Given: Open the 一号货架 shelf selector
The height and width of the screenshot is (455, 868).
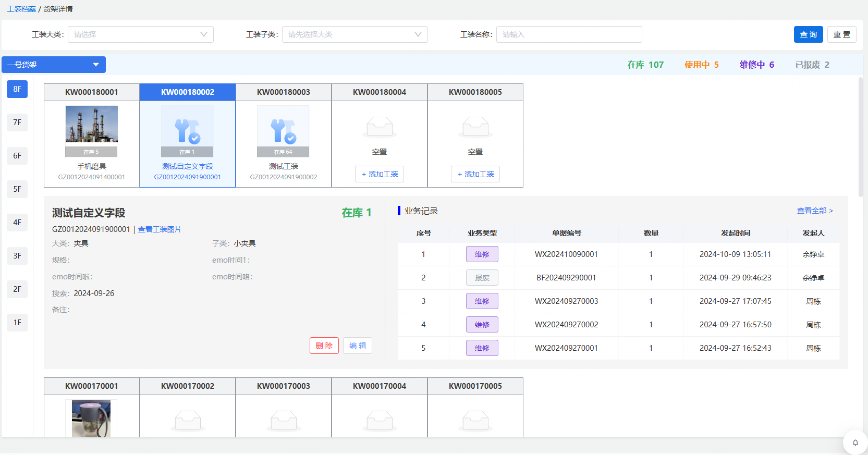Looking at the screenshot, I should coord(54,65).
